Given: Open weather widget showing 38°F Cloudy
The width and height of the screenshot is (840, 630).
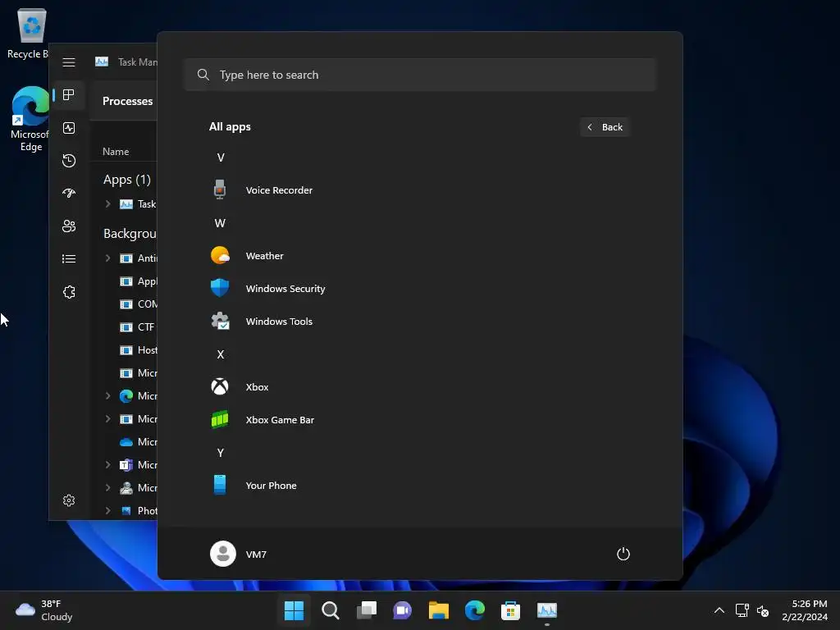Looking at the screenshot, I should coord(44,610).
